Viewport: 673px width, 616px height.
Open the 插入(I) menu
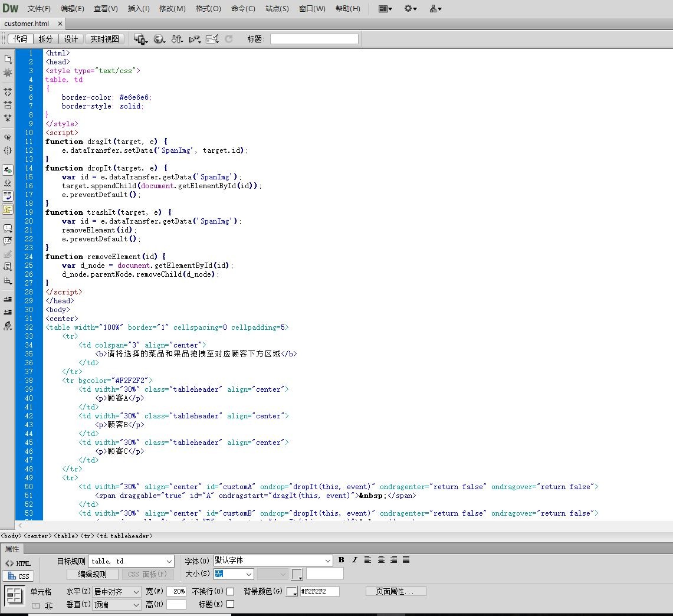pos(139,9)
